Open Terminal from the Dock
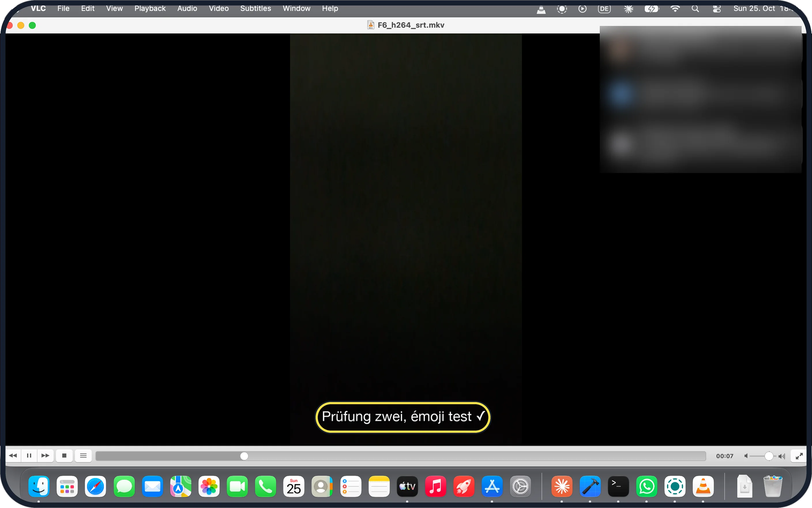Screen dimensions: 812x508 [x=618, y=486]
